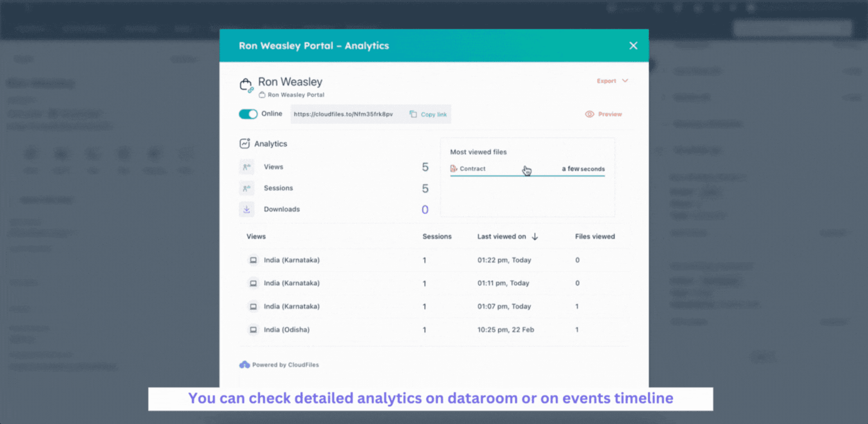Sort by Last viewed on arrow

click(x=535, y=237)
